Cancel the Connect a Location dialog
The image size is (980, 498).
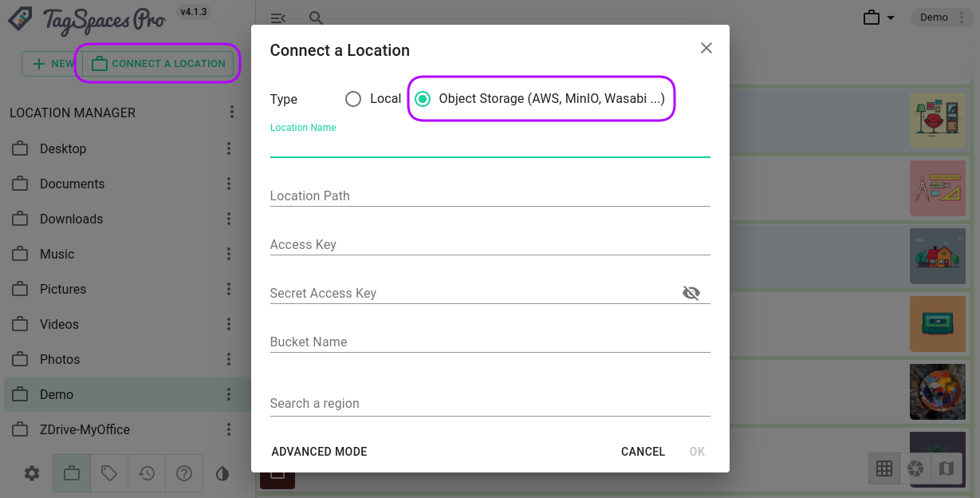[643, 451]
